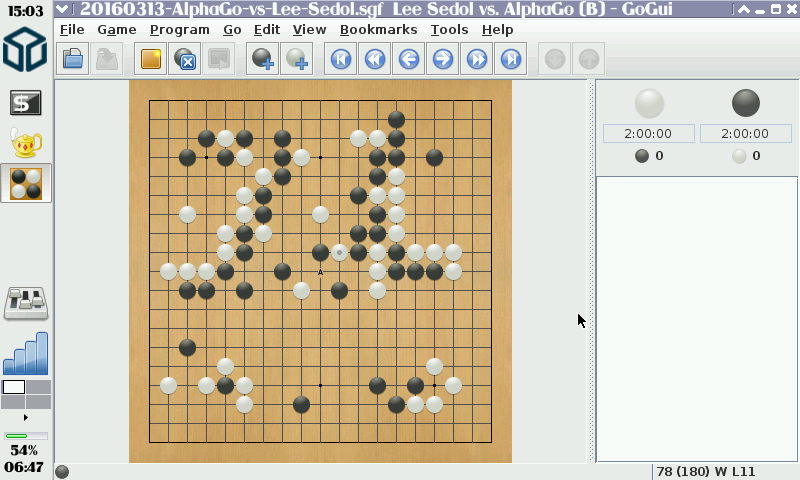
Task: Click the black player clock field
Action: coord(745,134)
